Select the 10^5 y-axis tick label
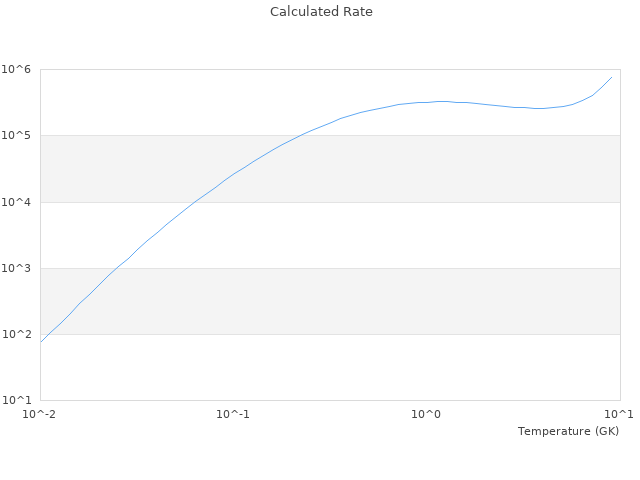640x480 pixels. click(x=17, y=135)
